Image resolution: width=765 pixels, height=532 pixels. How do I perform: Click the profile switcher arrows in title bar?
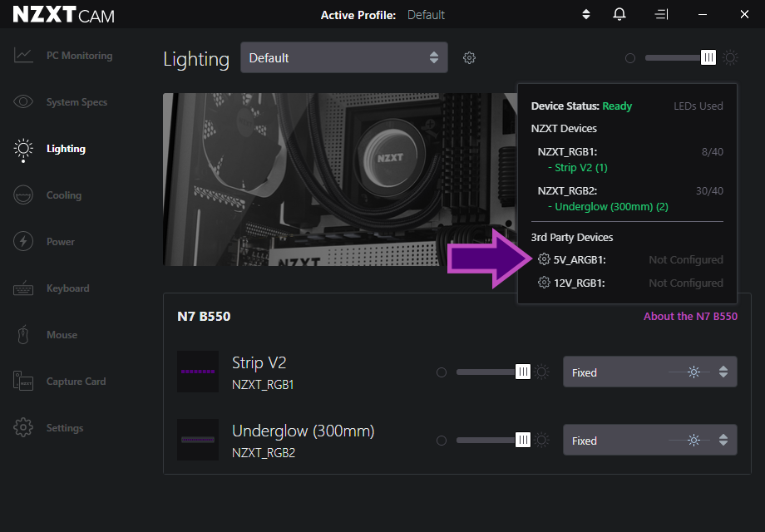pyautogui.click(x=586, y=14)
